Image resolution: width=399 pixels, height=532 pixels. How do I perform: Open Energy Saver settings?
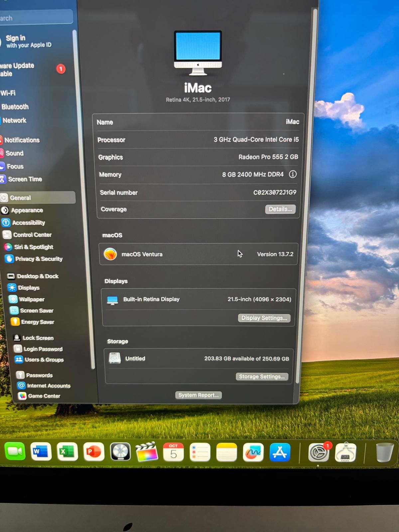(33, 322)
